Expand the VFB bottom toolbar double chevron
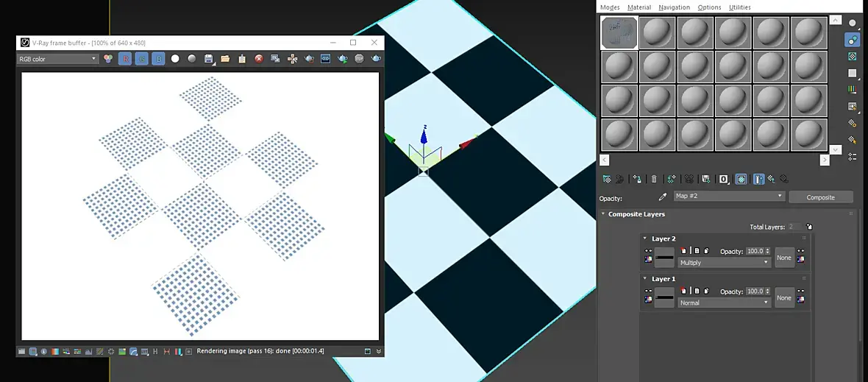 (379, 351)
